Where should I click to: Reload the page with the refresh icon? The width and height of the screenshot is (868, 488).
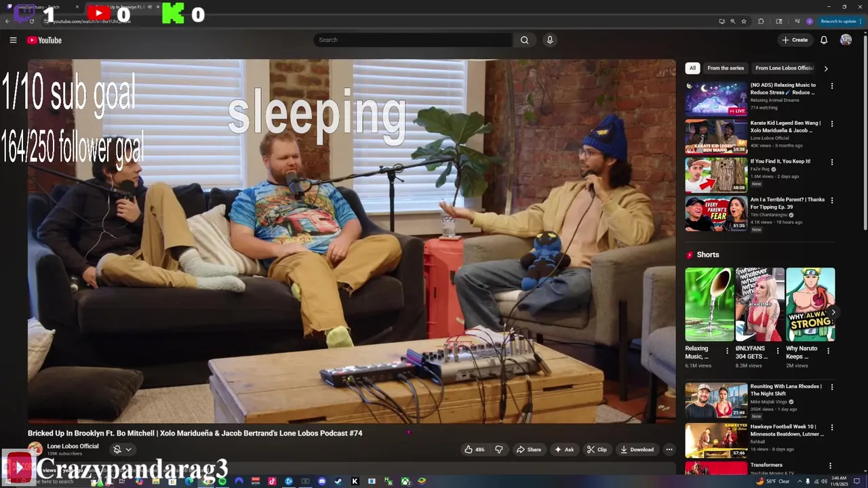click(32, 21)
